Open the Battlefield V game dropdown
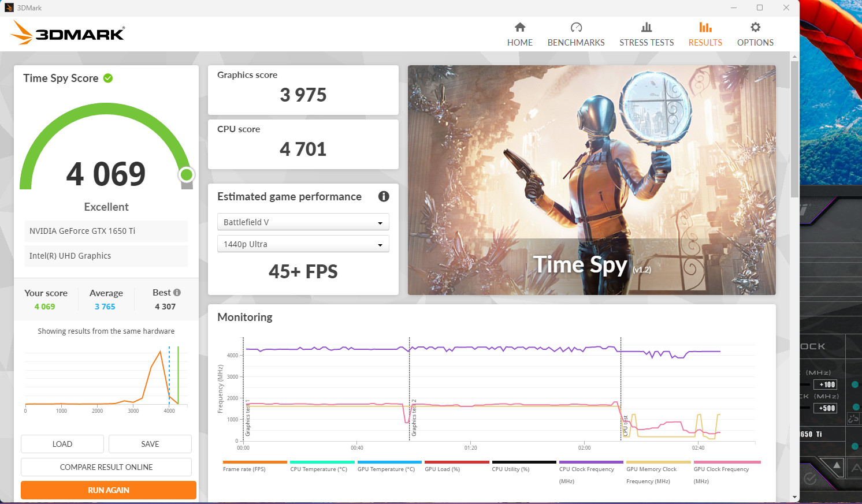Viewport: 862px width, 504px height. pyautogui.click(x=303, y=222)
